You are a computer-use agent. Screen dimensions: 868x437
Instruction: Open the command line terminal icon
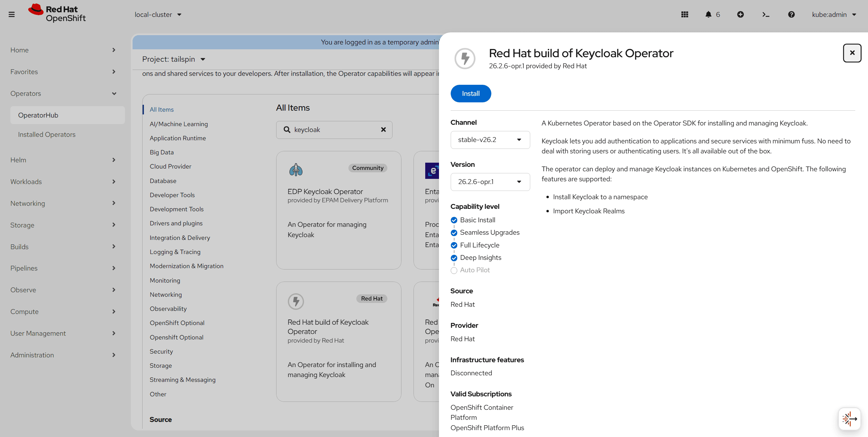(766, 14)
